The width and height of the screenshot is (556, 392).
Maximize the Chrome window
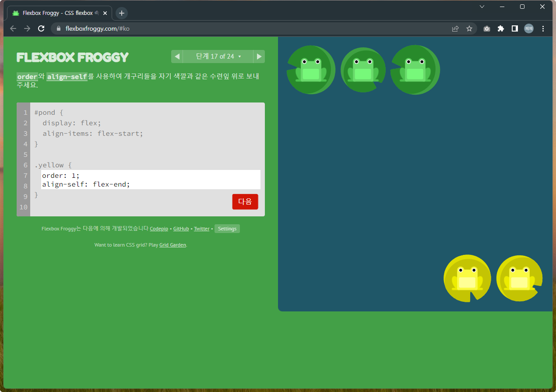click(x=522, y=7)
